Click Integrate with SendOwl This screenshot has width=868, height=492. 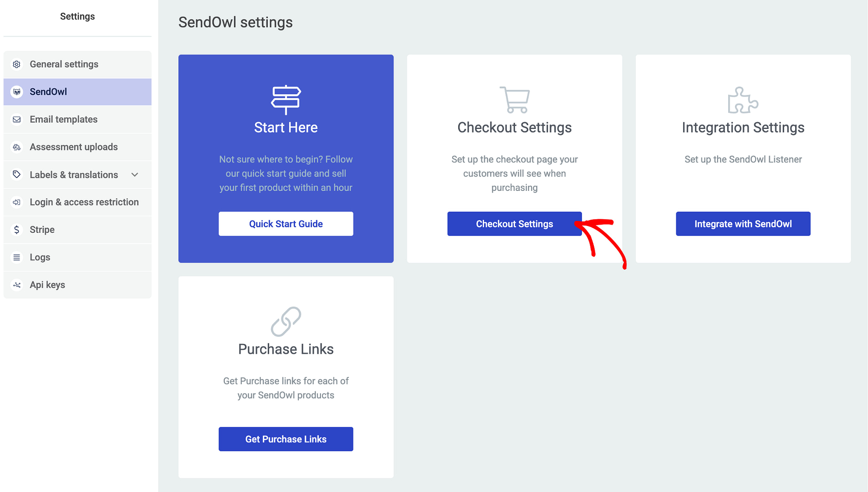click(x=743, y=224)
